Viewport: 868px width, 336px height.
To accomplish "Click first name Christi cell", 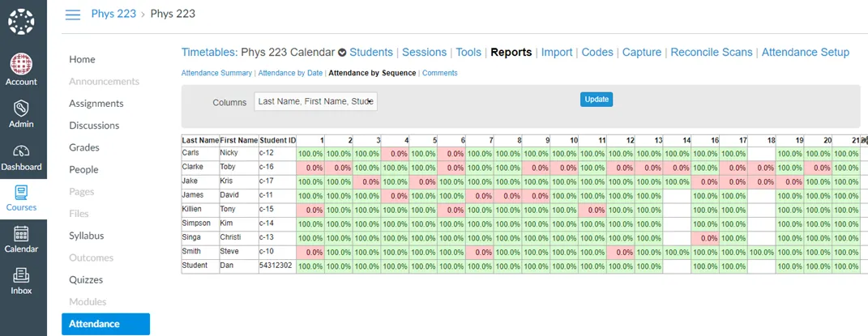I will pos(238,238).
